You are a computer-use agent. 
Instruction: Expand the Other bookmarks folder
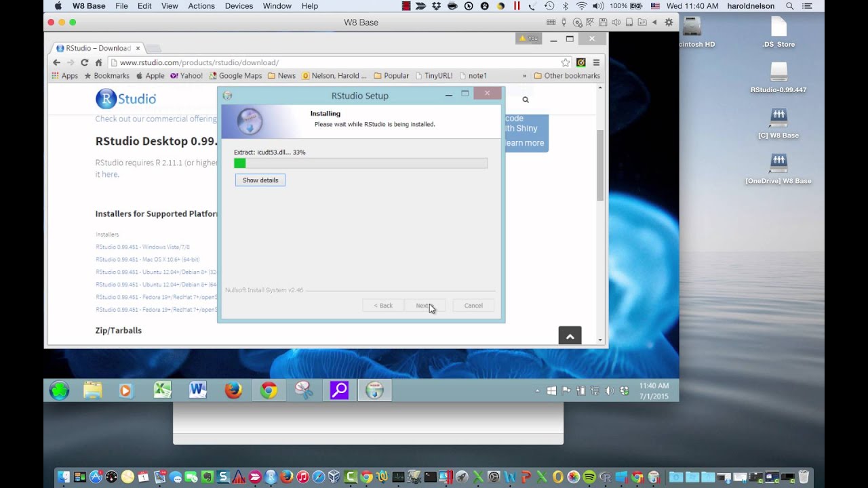pos(567,76)
